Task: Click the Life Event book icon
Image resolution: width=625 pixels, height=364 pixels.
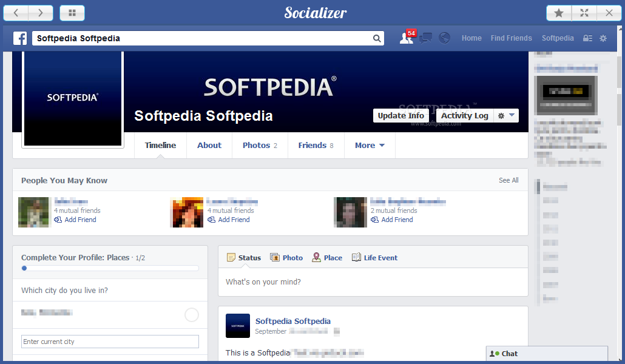Action: 356,257
